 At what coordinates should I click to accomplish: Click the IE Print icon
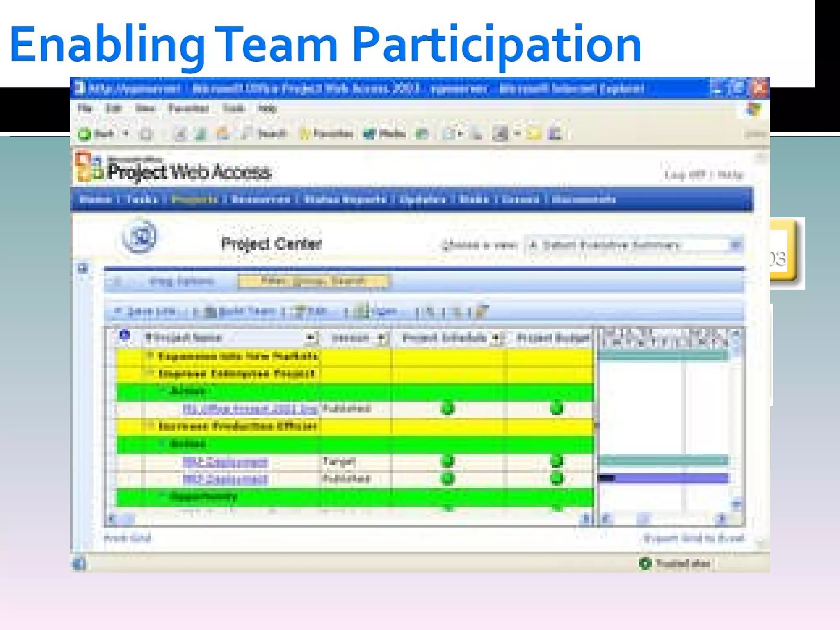point(477,134)
